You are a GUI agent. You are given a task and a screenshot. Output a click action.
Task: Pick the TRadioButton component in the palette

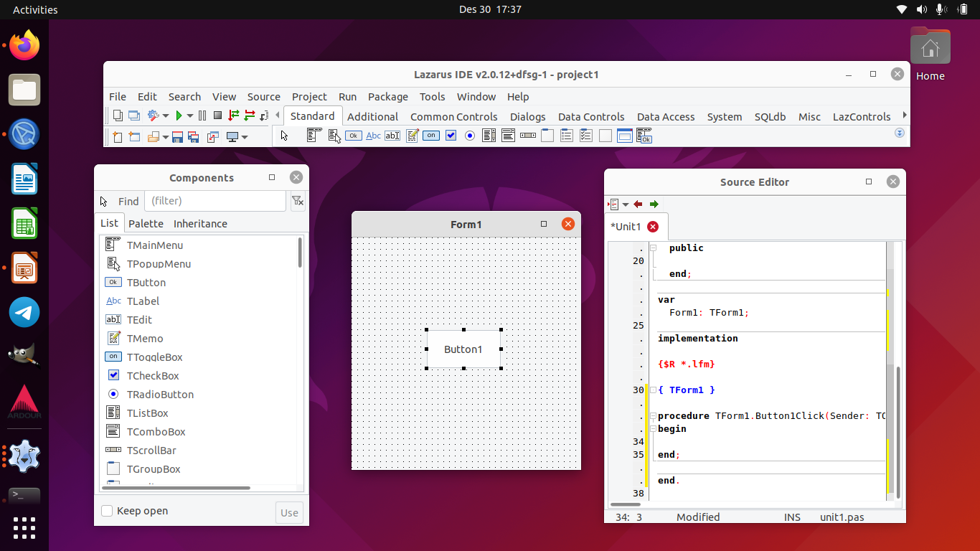470,136
